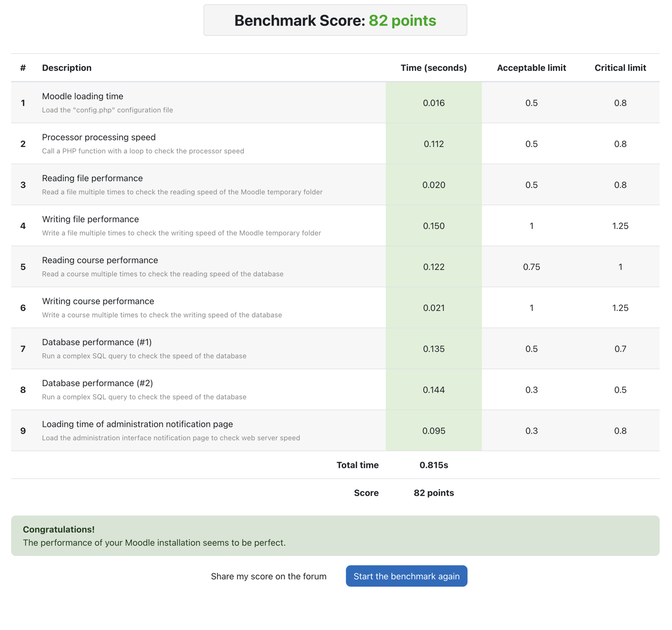Screen dimensions: 672x630
Task: Open Share my score on the forum link
Action: 269,576
